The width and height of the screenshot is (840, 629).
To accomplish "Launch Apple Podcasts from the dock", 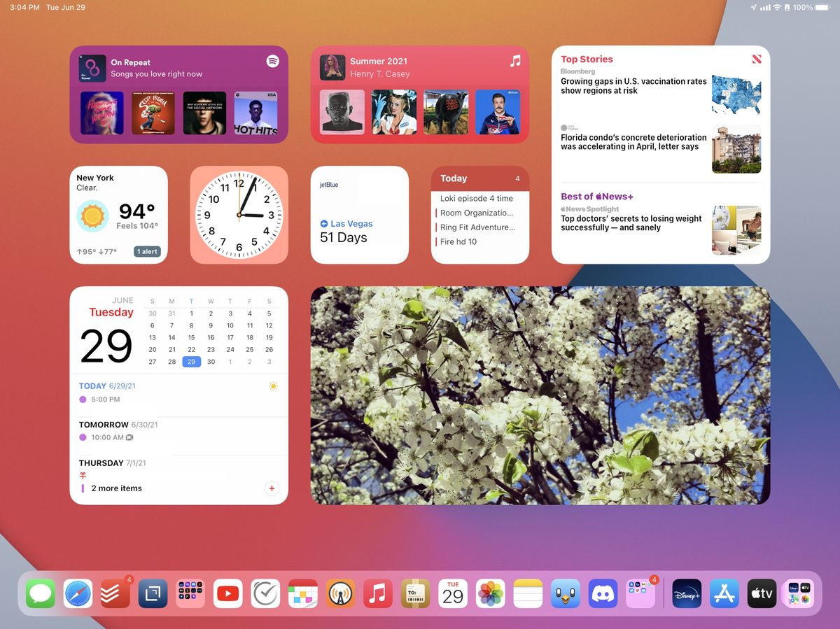I will [x=340, y=593].
